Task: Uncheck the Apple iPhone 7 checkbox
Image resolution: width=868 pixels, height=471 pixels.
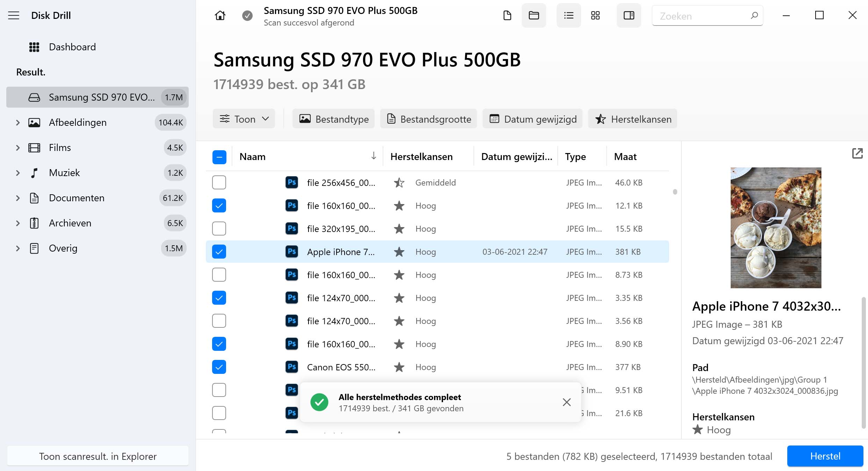Action: (219, 252)
